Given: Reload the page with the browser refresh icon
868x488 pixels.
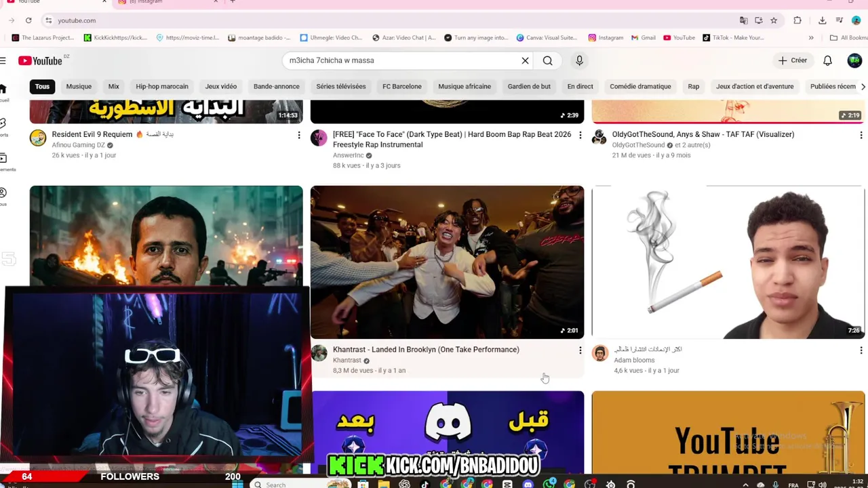Looking at the screenshot, I should [x=28, y=20].
